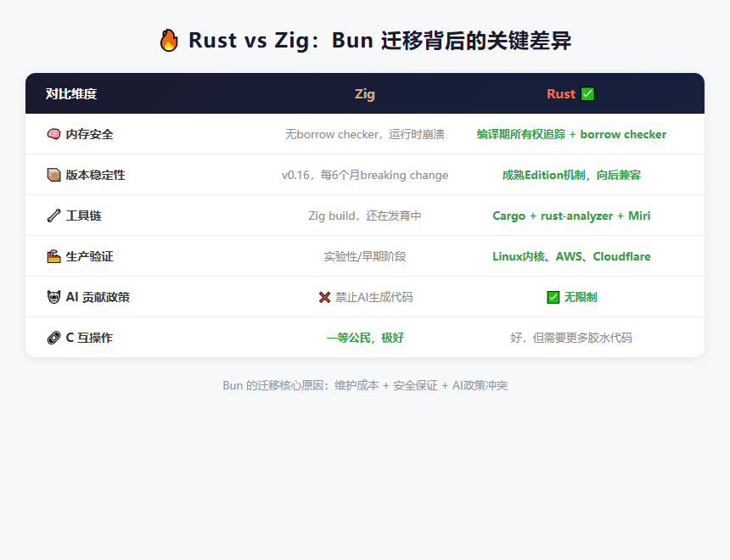Click the 生产验证 row label
730x560 pixels.
89,256
